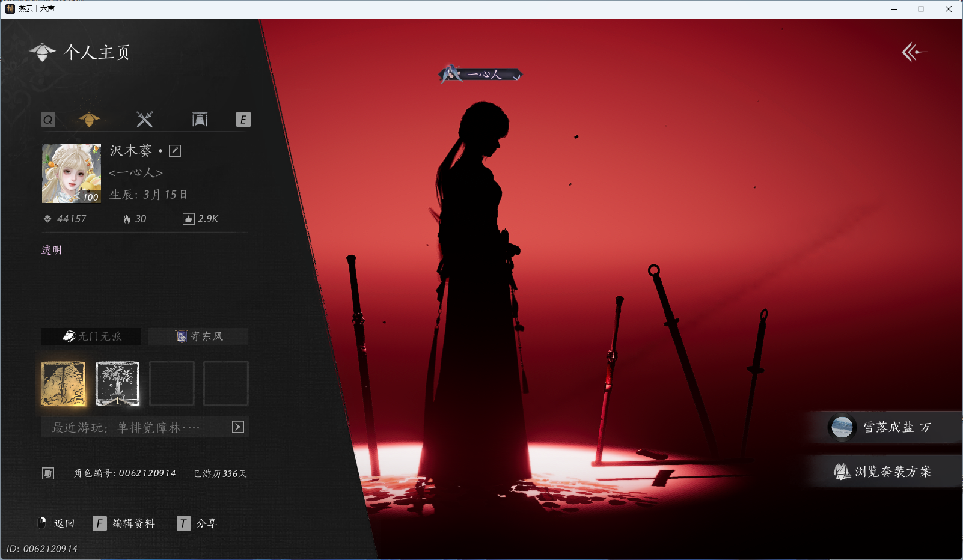
Task: Select the crossed swords tab icon
Action: pyautogui.click(x=144, y=120)
